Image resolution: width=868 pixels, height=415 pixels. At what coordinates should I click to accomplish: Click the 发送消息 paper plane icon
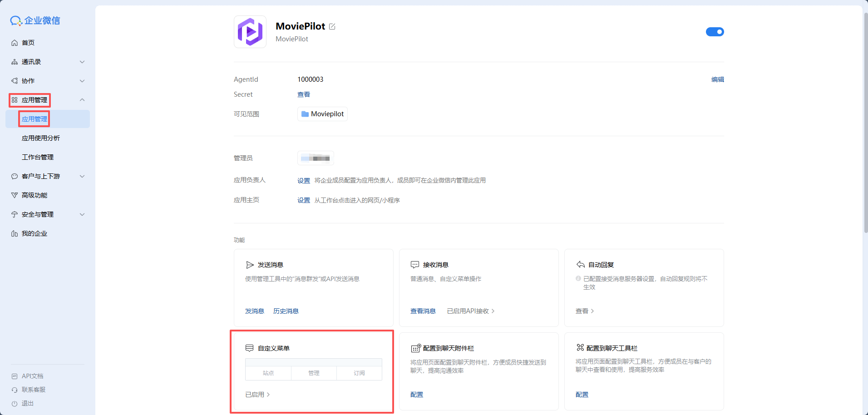[x=250, y=265]
